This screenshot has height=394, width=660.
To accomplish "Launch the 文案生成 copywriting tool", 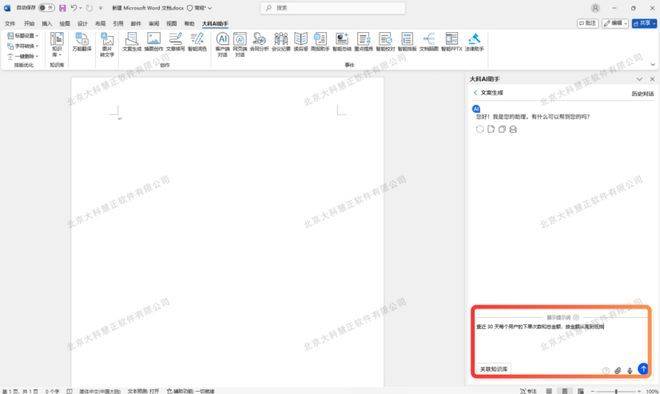I will click(132, 42).
